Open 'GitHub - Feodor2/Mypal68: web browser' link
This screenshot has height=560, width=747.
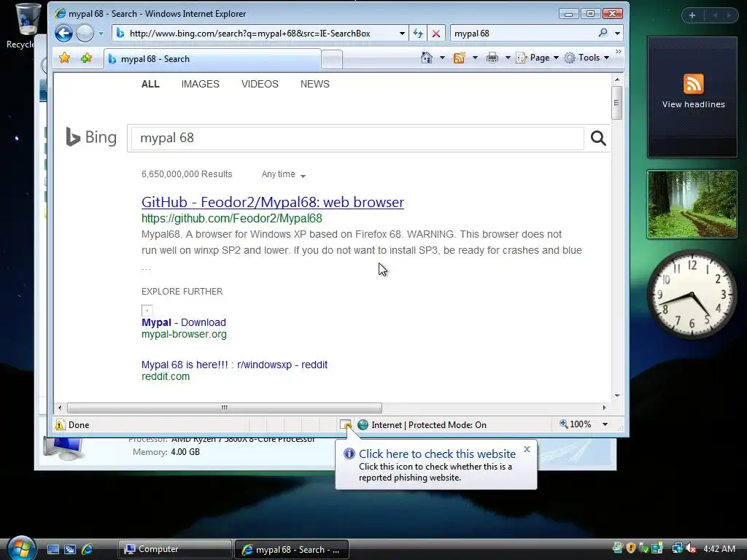pos(273,202)
